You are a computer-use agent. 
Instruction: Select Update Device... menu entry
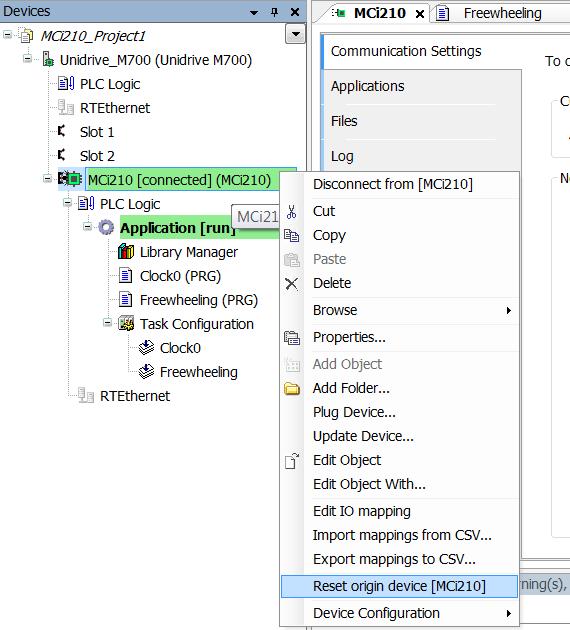[x=400, y=436]
